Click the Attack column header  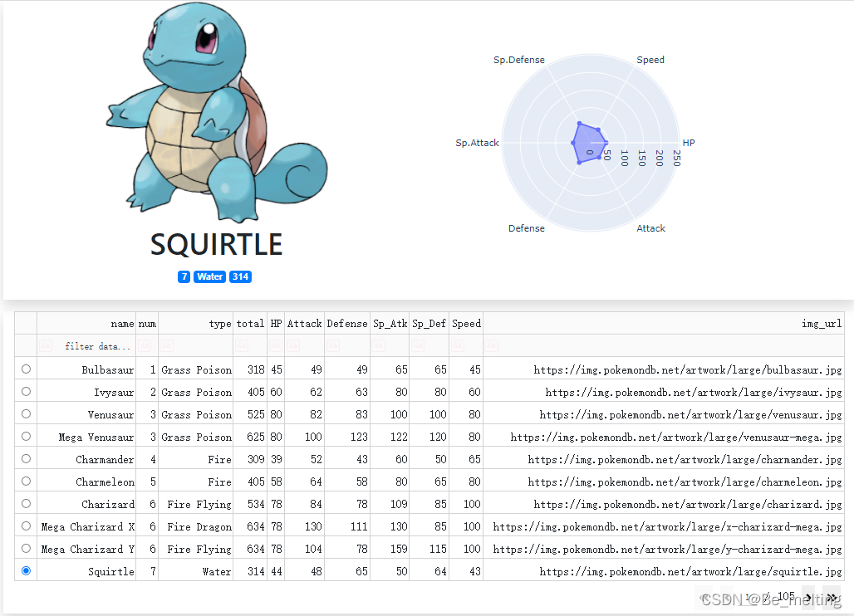304,323
